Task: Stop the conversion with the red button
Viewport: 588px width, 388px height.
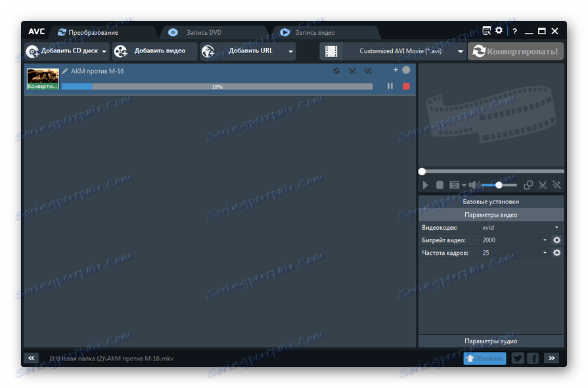Action: coord(406,86)
